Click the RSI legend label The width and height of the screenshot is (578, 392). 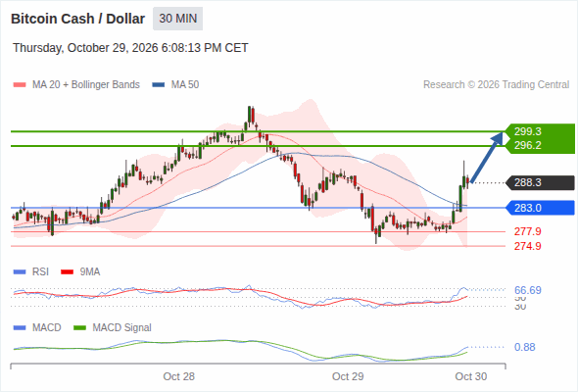(x=40, y=272)
